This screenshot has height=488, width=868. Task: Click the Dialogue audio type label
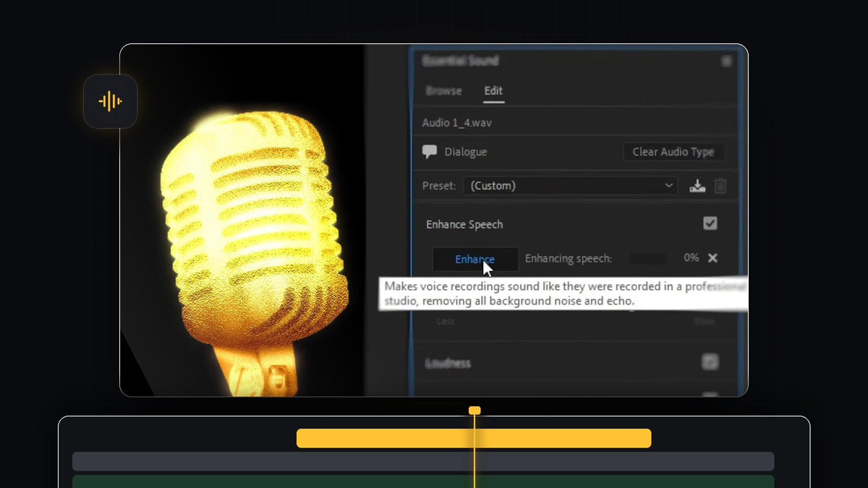[466, 152]
